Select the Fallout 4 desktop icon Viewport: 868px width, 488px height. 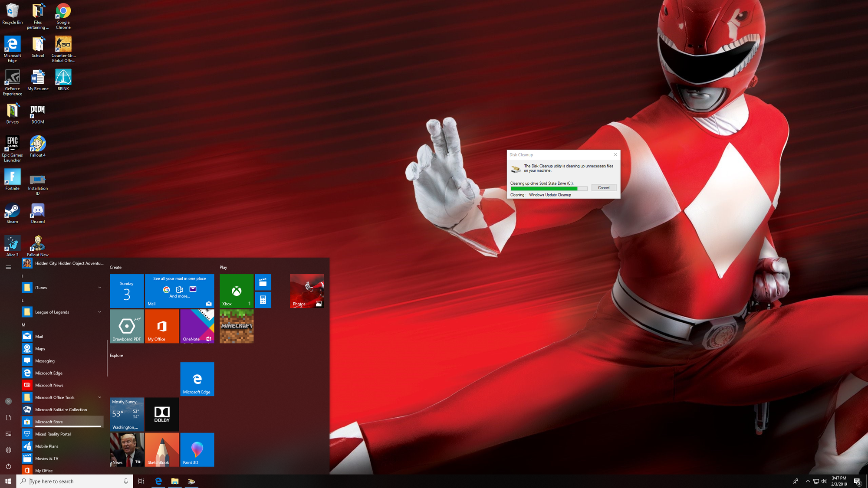[x=38, y=146]
